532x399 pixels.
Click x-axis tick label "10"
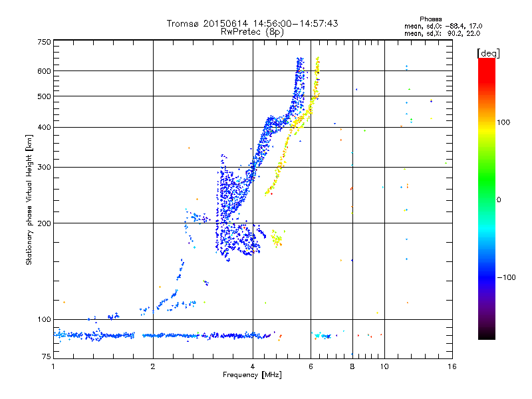pyautogui.click(x=384, y=366)
